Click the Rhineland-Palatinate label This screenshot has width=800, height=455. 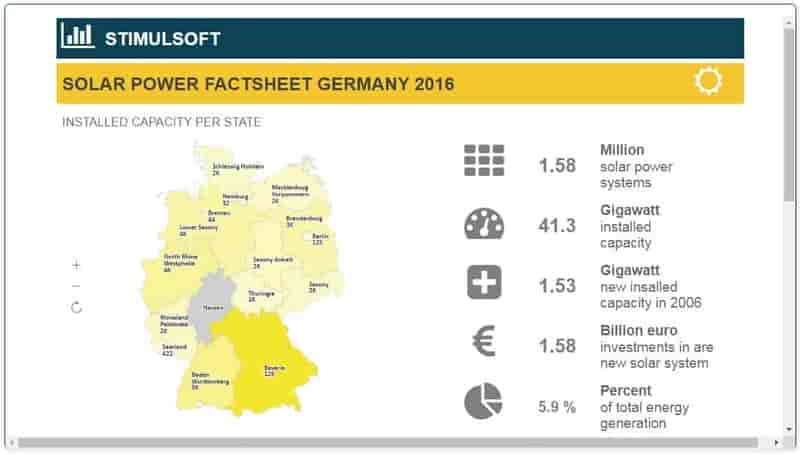point(174,324)
